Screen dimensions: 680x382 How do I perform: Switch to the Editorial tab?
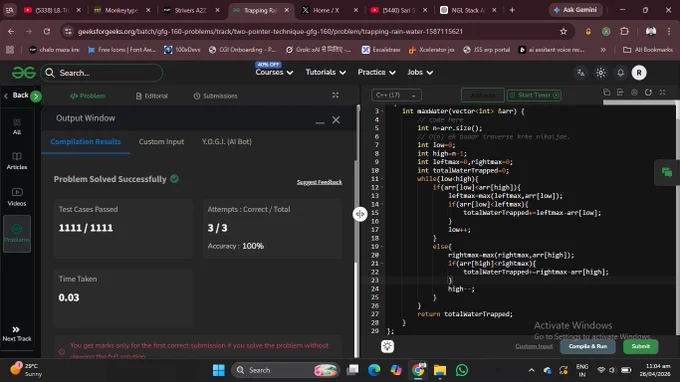tap(152, 96)
